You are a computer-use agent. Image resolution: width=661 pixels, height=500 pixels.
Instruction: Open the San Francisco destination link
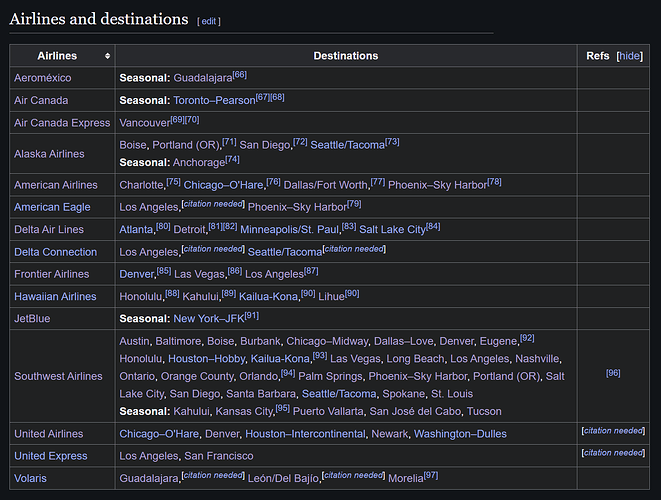[x=219, y=456]
